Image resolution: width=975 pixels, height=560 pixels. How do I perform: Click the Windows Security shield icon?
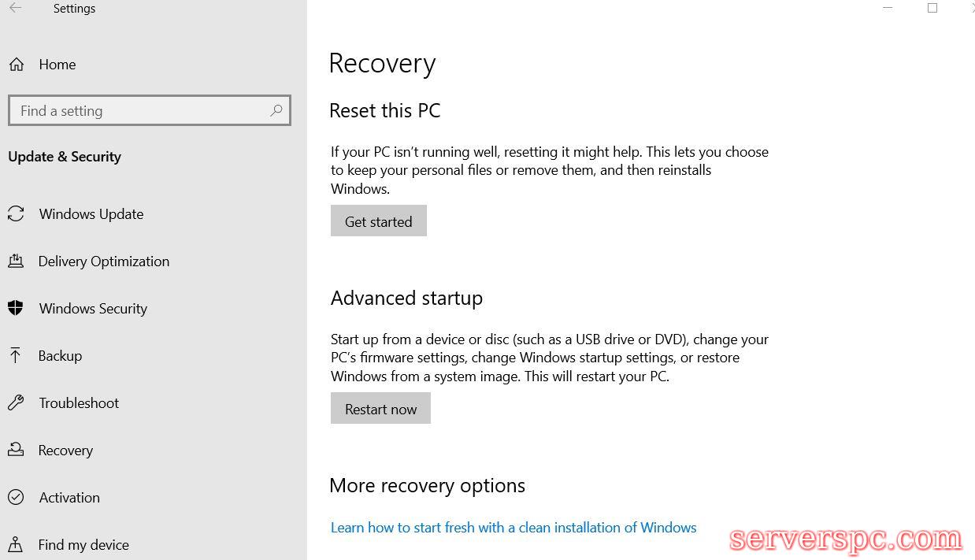pos(16,309)
